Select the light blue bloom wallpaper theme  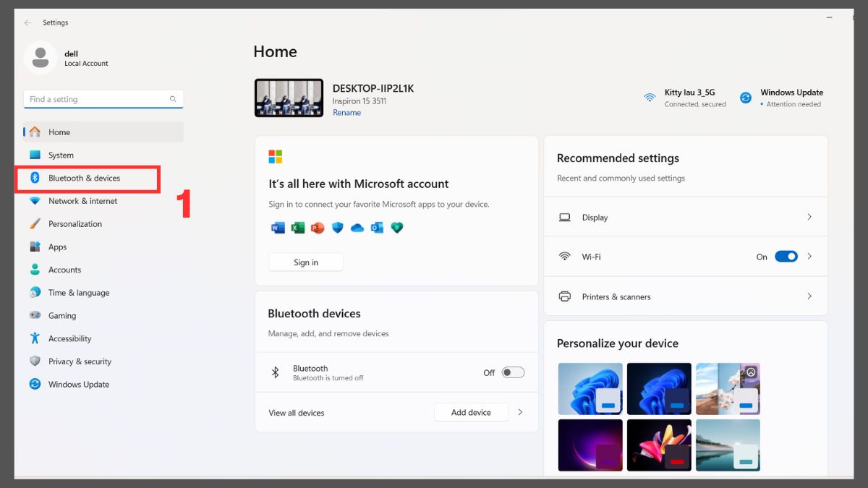click(590, 388)
